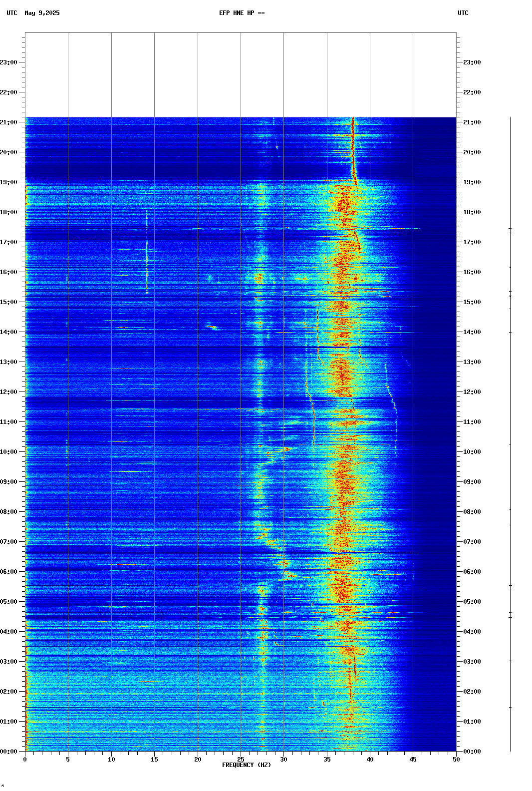Click the '35' frequency tick label
This screenshot has width=532, height=791.
coord(327,760)
